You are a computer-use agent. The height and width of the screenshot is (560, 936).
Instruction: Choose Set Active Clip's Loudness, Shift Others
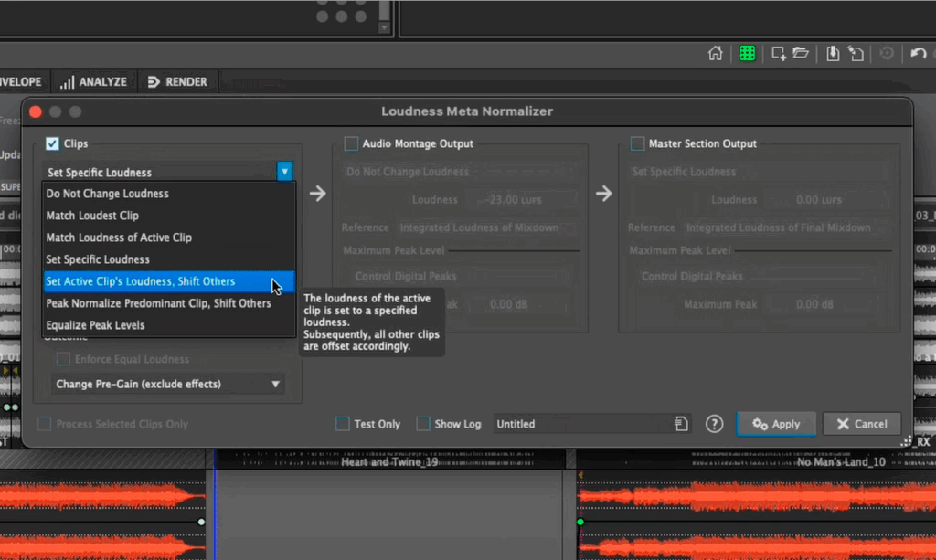(141, 281)
